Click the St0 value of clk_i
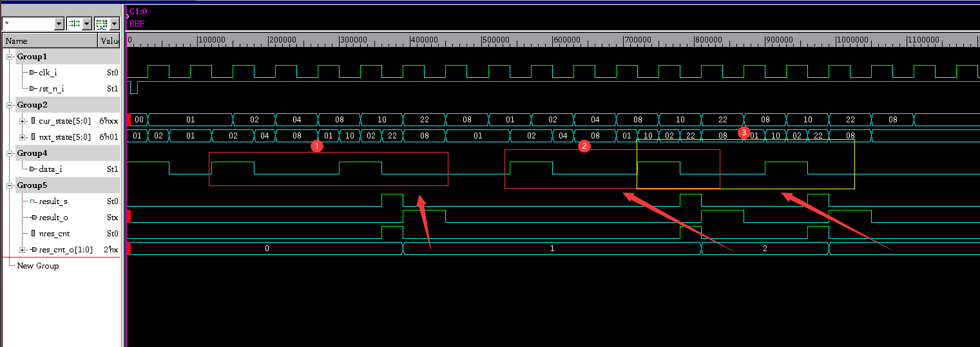980x347 pixels. tap(112, 73)
